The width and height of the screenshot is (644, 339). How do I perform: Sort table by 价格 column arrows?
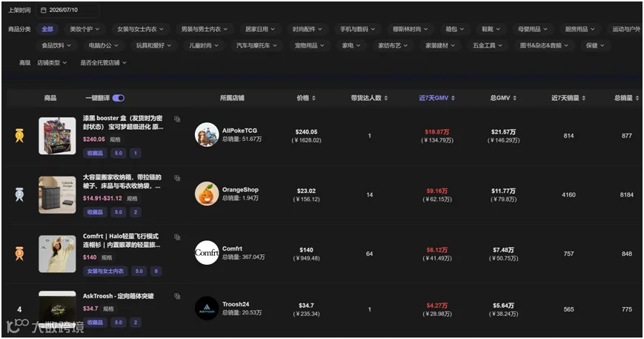313,98
